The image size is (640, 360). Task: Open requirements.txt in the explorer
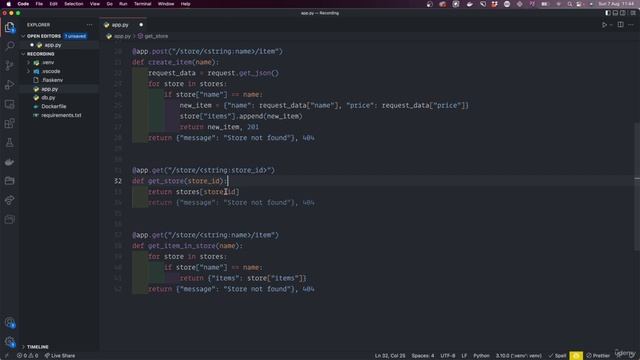61,116
